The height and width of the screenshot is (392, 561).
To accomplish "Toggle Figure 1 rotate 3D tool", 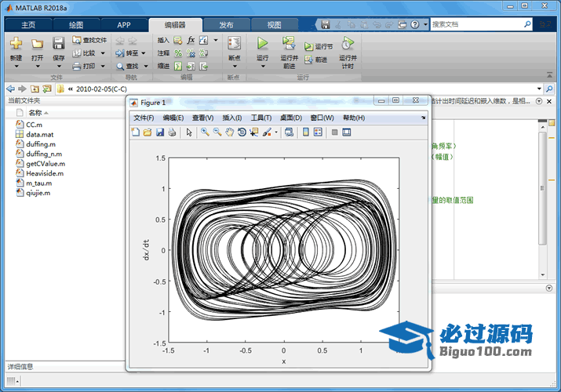I will [x=242, y=132].
